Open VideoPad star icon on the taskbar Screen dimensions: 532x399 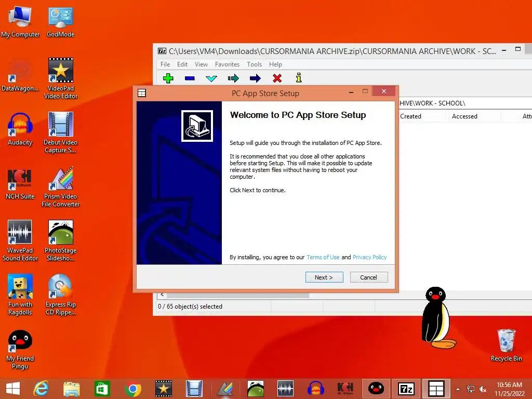[x=164, y=389]
